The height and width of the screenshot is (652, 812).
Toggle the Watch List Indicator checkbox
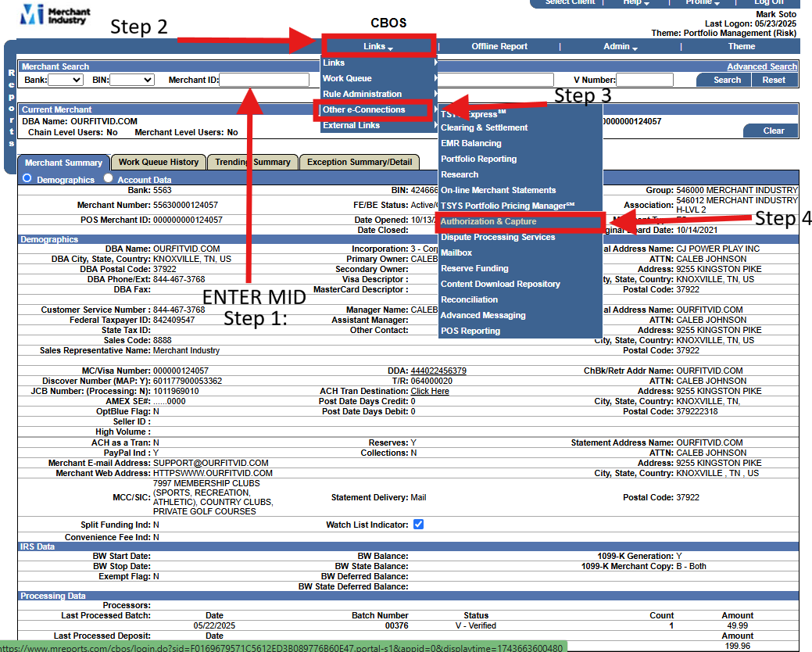(418, 524)
